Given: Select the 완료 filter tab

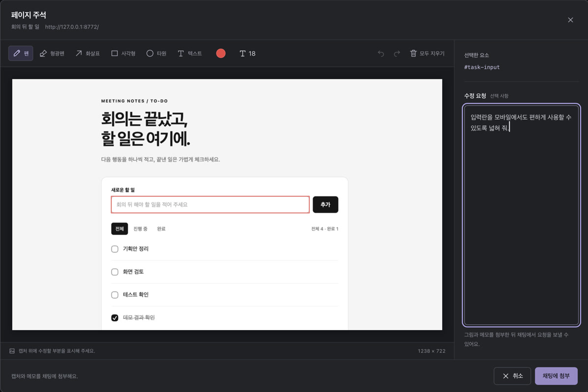Looking at the screenshot, I should coord(161,229).
